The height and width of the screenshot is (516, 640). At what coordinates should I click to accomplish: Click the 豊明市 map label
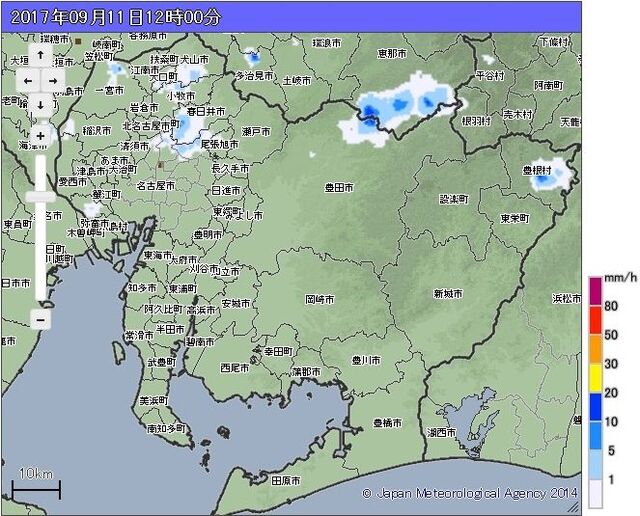(x=208, y=235)
